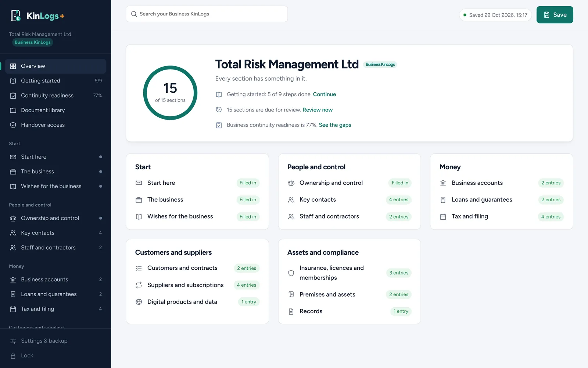
Task: Click the Business accounts bank icon in Money card
Action: coord(443,183)
